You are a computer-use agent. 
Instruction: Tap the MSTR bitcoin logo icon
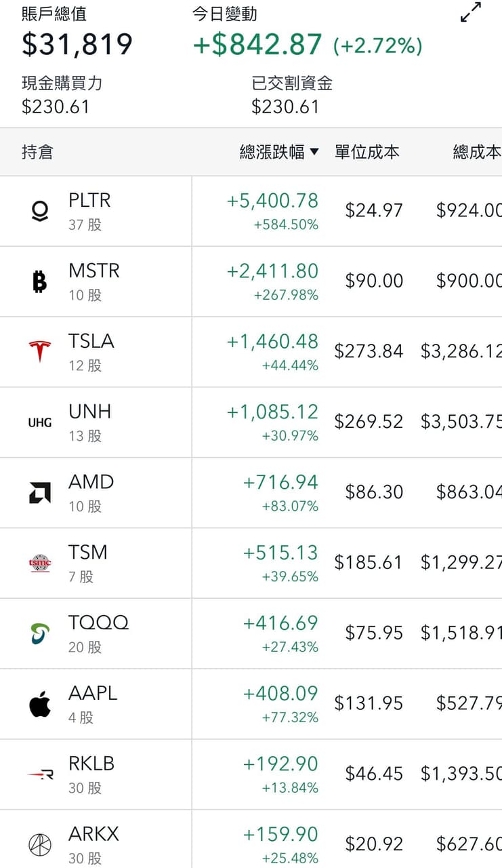(40, 281)
